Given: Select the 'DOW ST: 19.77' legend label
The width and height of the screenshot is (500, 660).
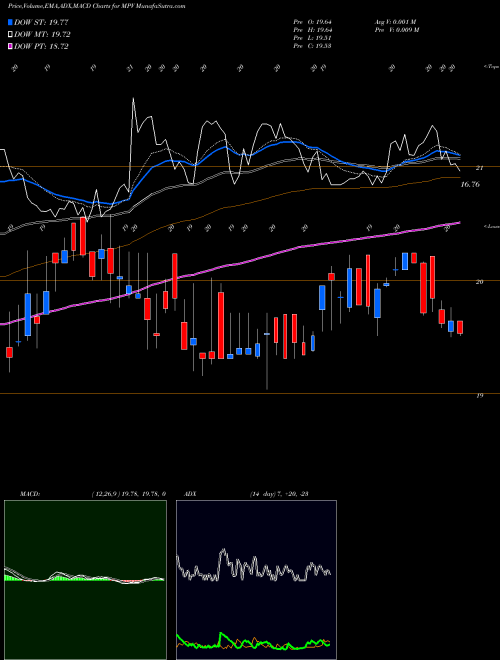Looking at the screenshot, I should click(x=41, y=22).
